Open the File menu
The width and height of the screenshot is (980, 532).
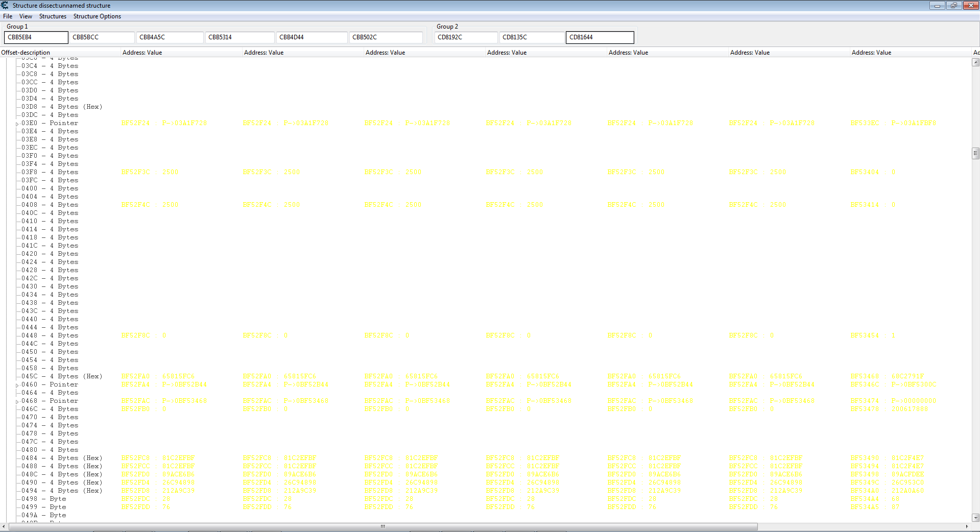(8, 16)
